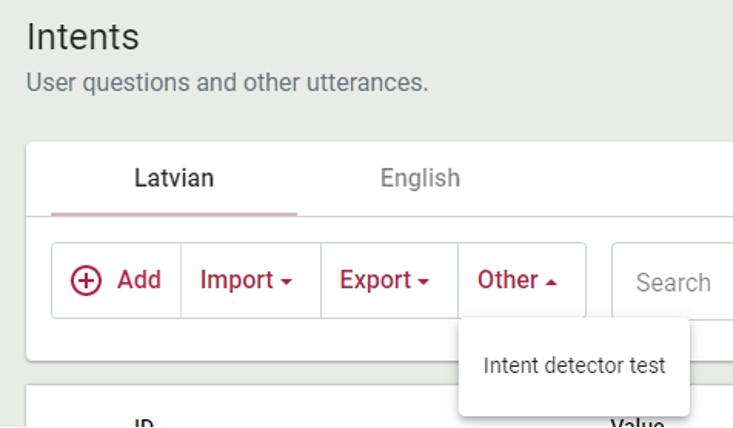Click the 'User questions and other utterances' subtitle

[227, 82]
